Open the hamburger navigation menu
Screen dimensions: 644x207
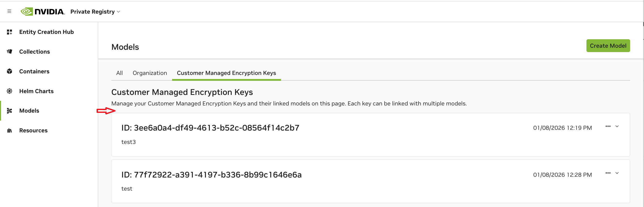pos(9,12)
